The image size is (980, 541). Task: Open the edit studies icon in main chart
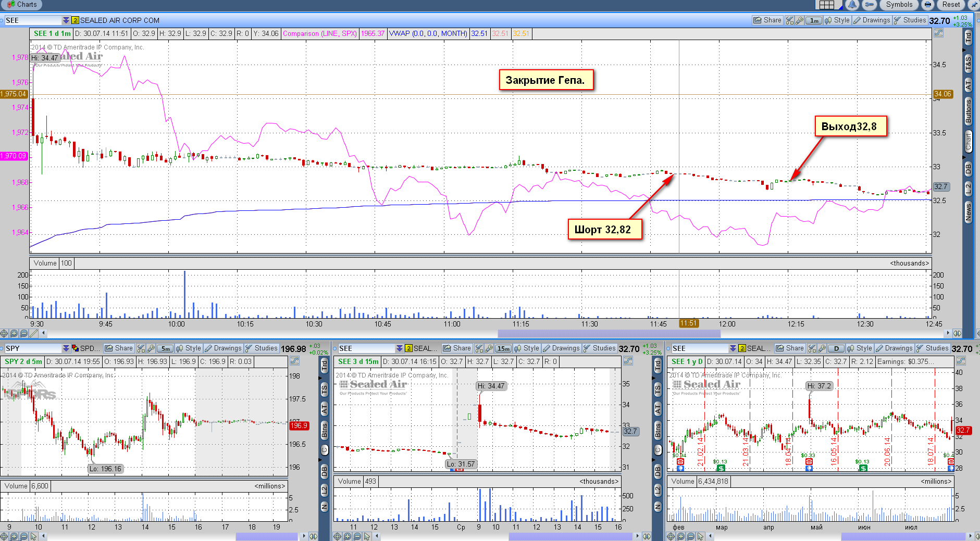(790, 20)
